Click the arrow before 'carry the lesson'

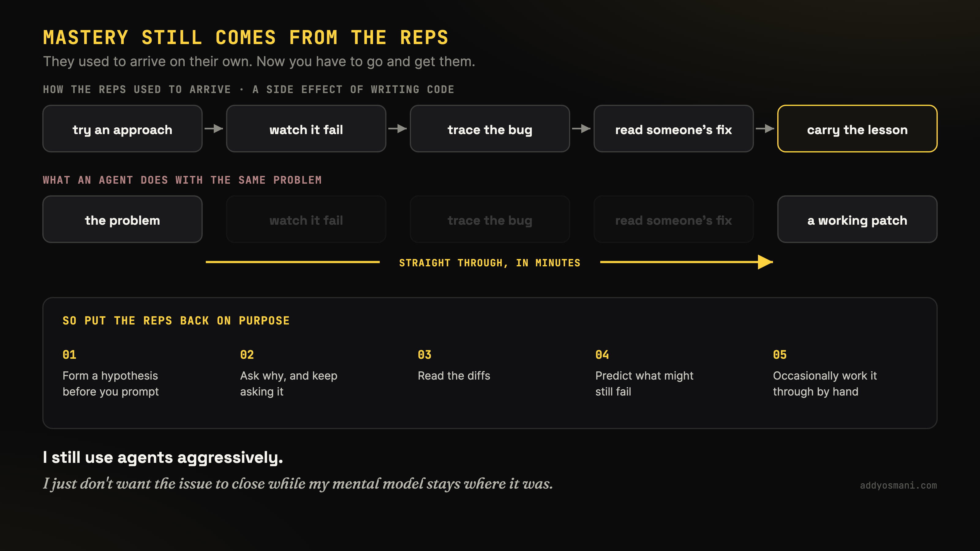click(x=765, y=129)
